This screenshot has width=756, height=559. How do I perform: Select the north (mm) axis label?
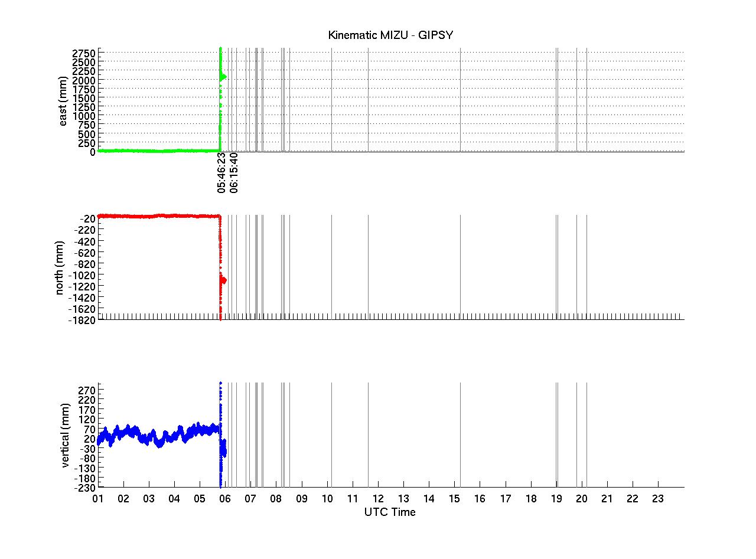[x=60, y=268]
